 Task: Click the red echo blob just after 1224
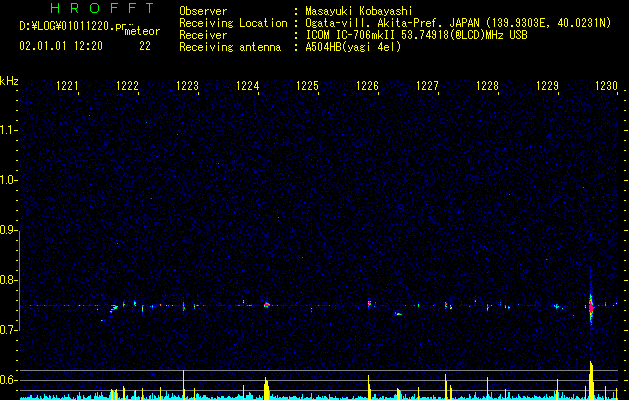[x=266, y=305]
